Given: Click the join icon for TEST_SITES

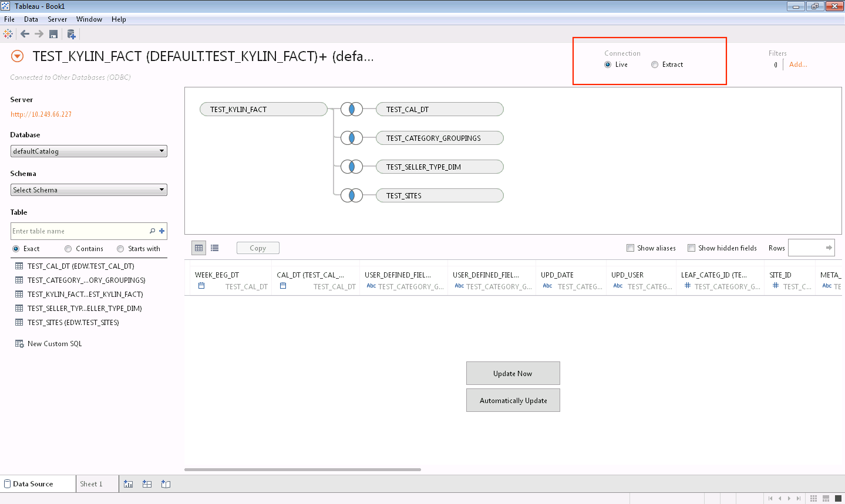Looking at the screenshot, I should coord(352,195).
